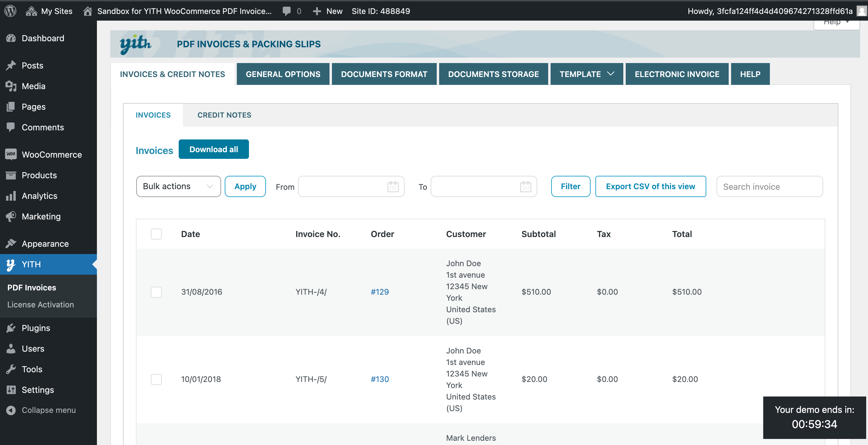This screenshot has width=868, height=445.
Task: Open the DOCUMENTS STORAGE tab
Action: point(493,74)
